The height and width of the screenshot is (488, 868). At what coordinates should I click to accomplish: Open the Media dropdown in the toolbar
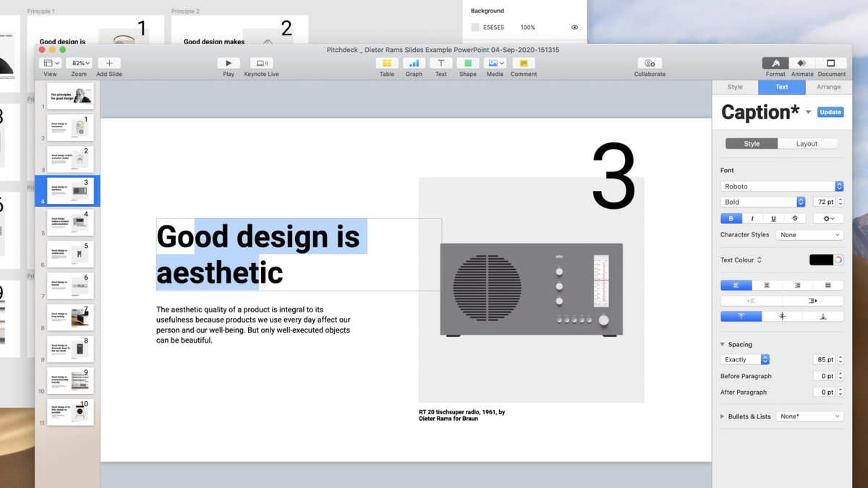[x=495, y=63]
